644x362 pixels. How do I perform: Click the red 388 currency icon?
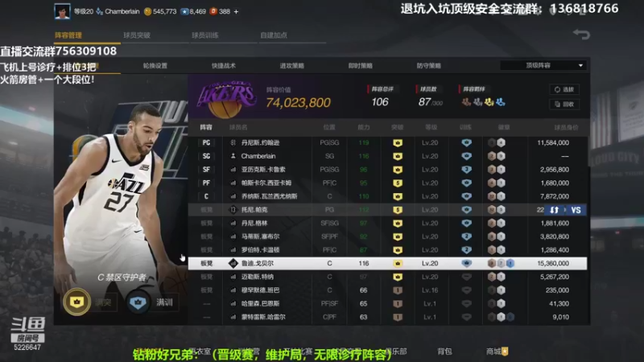pyautogui.click(x=213, y=11)
